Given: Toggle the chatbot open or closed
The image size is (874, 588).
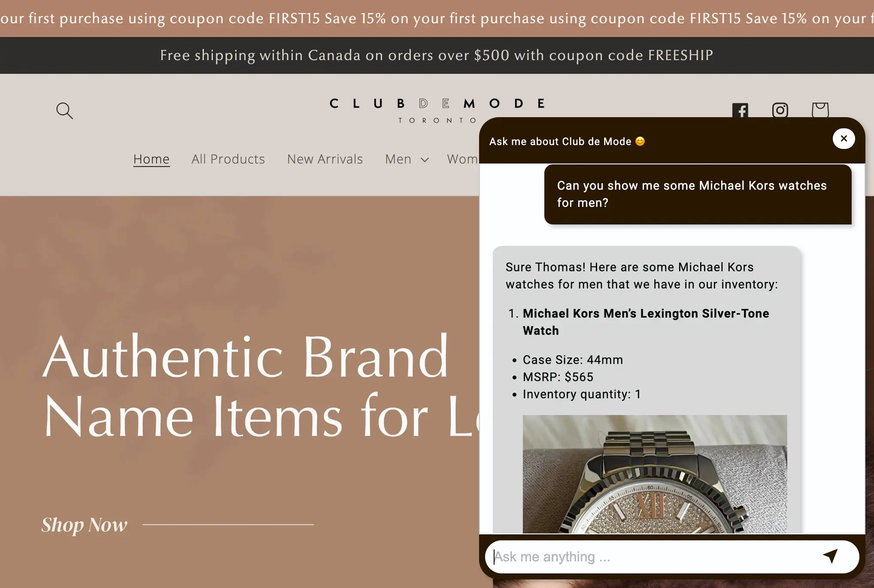Looking at the screenshot, I should point(843,139).
